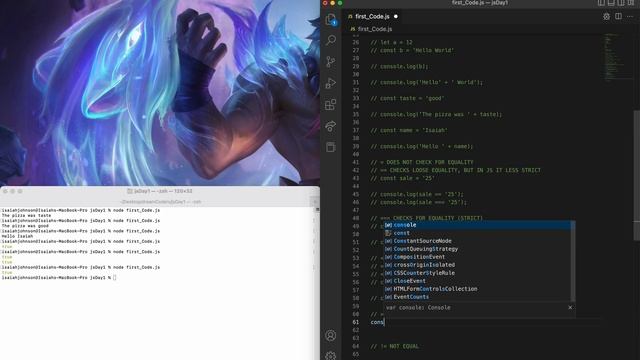Click line number 41 in gutter
Screen dimensions: 640x360
point(356,162)
